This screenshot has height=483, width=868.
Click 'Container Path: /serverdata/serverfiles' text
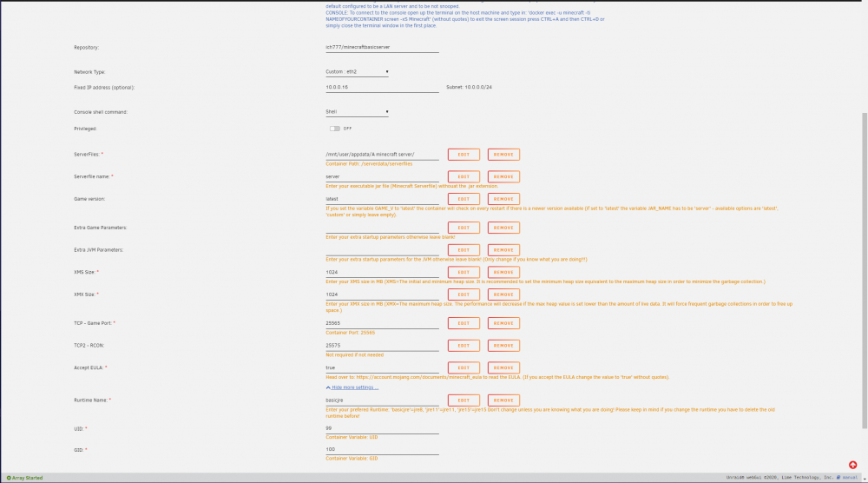369,164
